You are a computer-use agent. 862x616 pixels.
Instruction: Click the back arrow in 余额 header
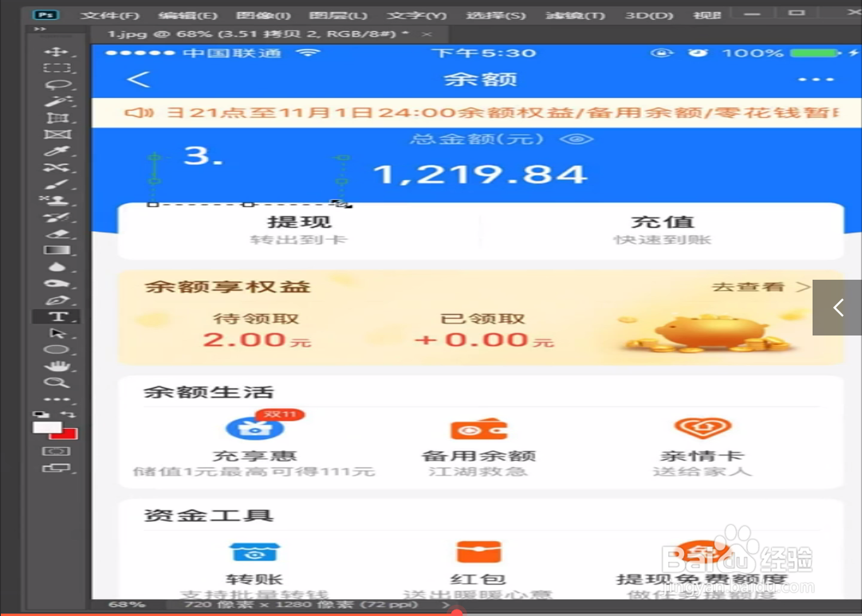click(x=138, y=80)
